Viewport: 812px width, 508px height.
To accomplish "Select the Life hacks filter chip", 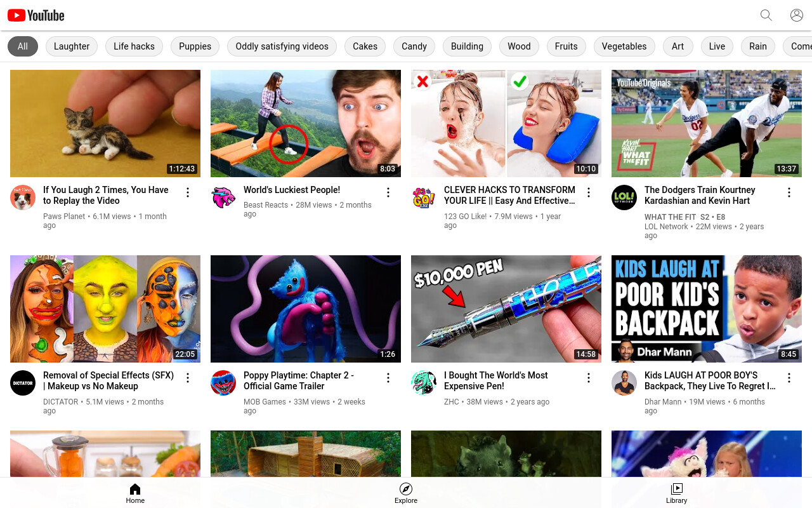I will coord(134,46).
